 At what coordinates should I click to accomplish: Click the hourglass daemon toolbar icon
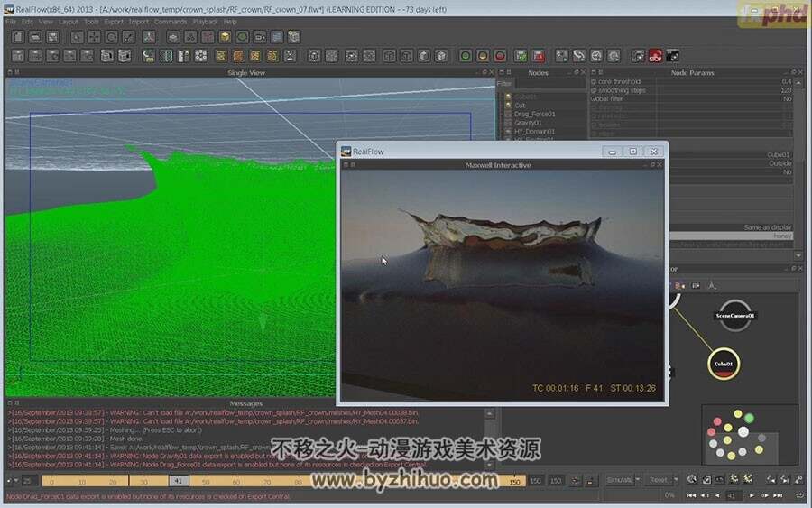pyautogui.click(x=290, y=56)
